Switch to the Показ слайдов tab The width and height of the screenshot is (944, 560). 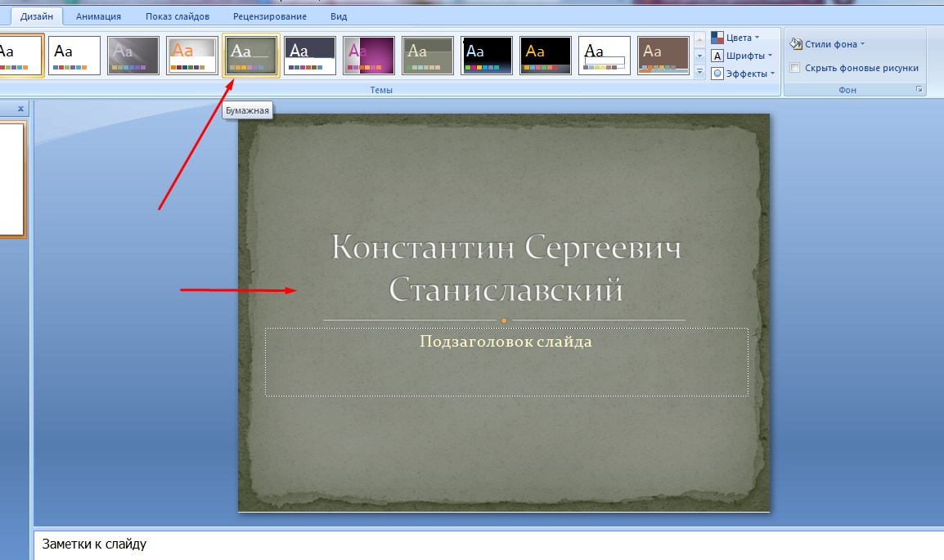(x=178, y=16)
